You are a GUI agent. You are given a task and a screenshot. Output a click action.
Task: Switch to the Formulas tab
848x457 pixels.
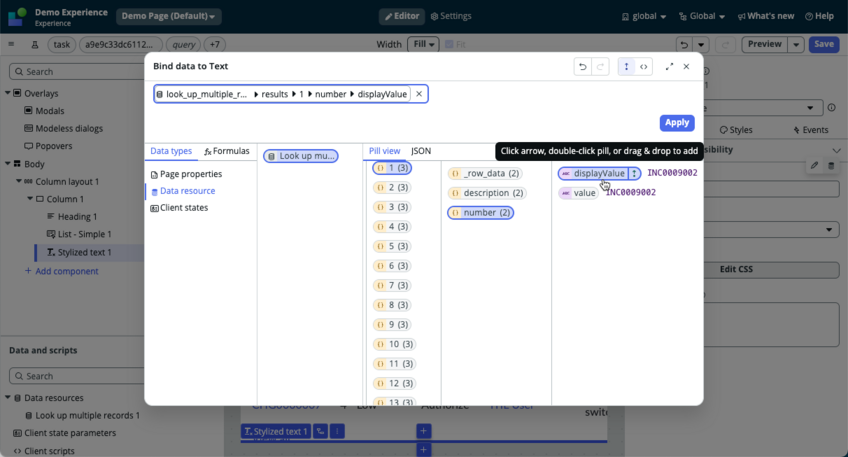227,151
